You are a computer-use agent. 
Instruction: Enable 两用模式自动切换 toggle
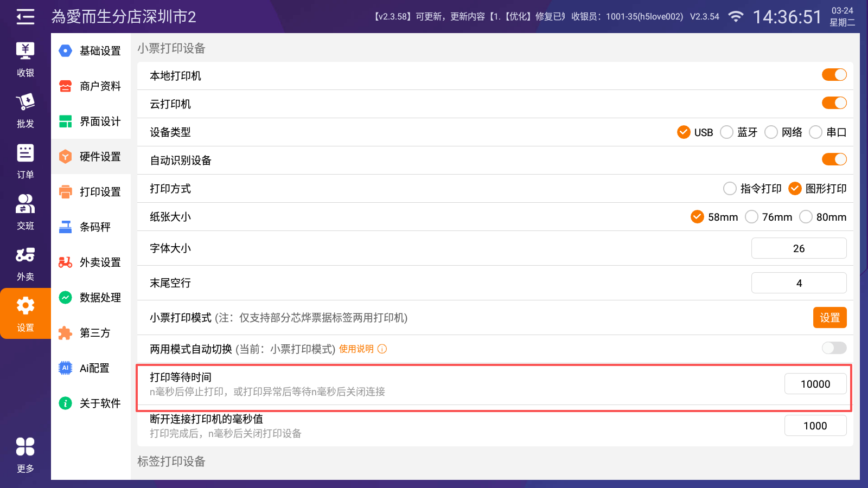pos(834,348)
